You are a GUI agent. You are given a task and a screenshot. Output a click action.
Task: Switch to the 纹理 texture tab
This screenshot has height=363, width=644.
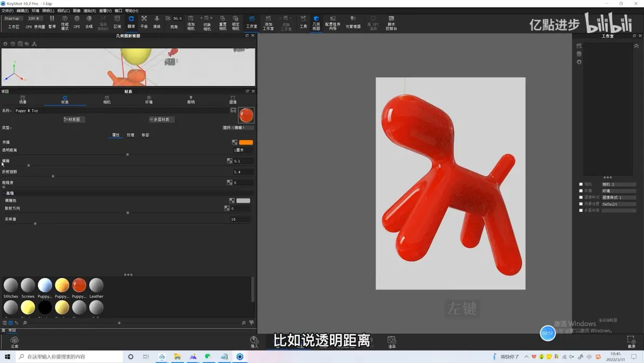click(x=130, y=135)
